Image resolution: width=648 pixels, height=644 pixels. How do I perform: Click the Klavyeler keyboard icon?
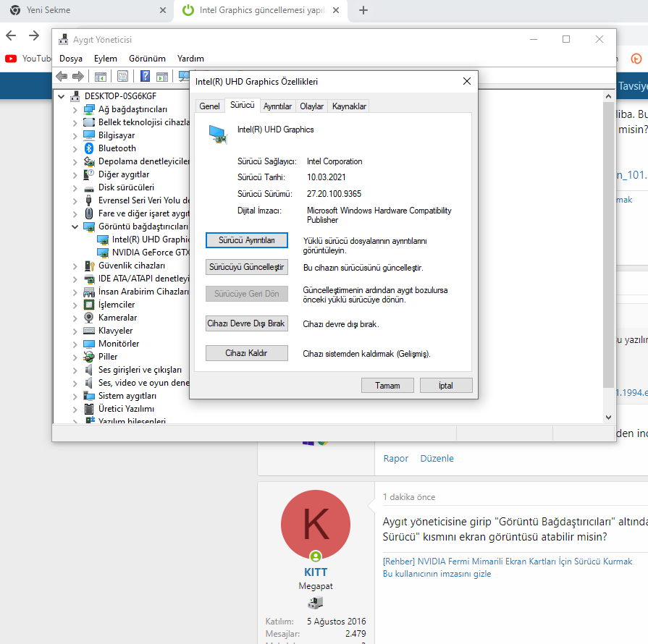(89, 331)
